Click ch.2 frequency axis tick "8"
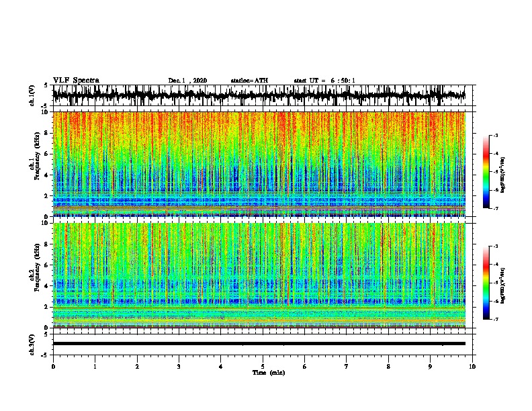The image size is (532, 411). (46, 244)
